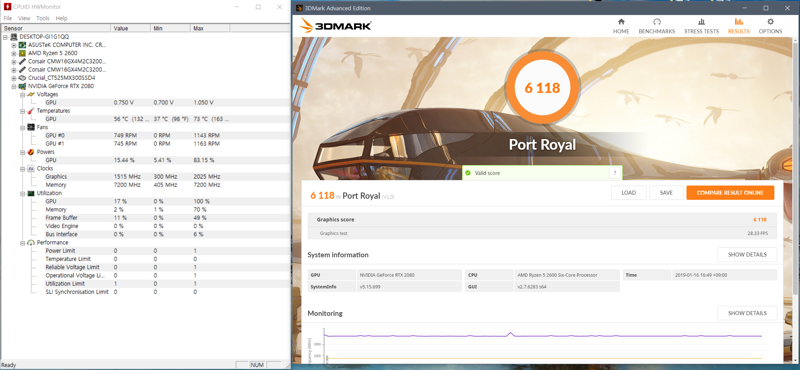The height and width of the screenshot is (370, 800).
Task: Click the HWMonitor title bar app icon
Action: (7, 7)
